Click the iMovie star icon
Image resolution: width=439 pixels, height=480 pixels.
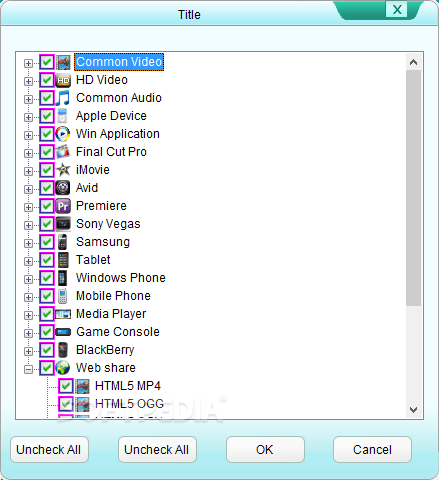tap(63, 170)
